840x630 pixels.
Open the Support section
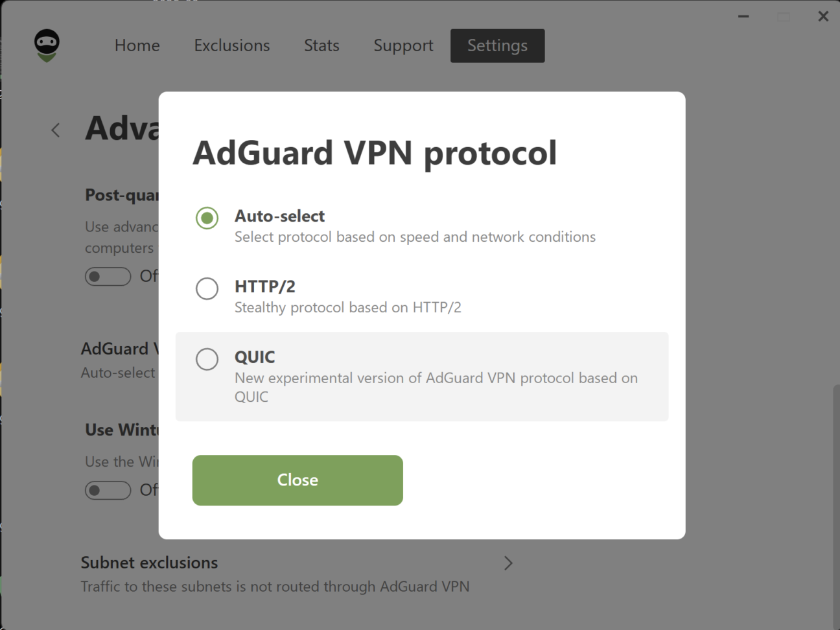pyautogui.click(x=402, y=45)
